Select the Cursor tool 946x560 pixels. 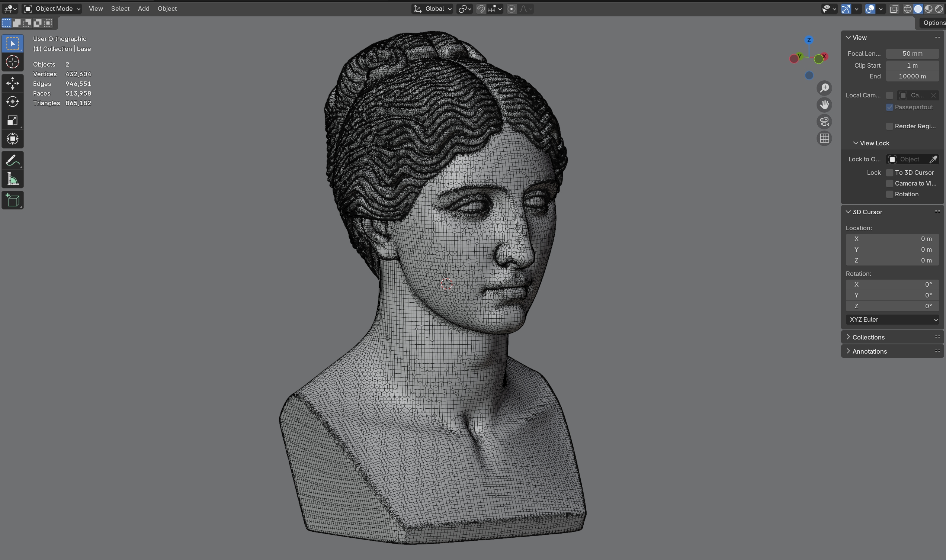12,62
